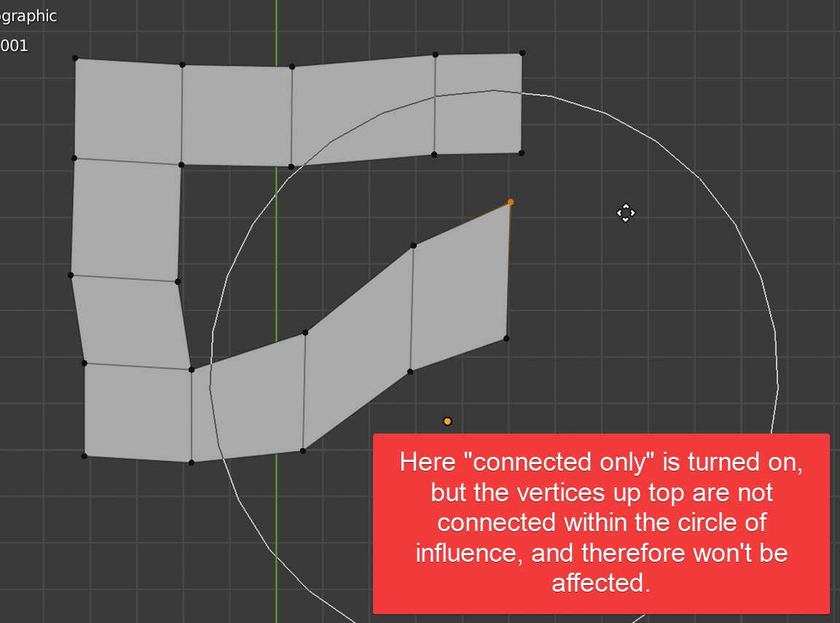Click the green vertical axis line
This screenshot has width=840, height=623.
[277, 219]
